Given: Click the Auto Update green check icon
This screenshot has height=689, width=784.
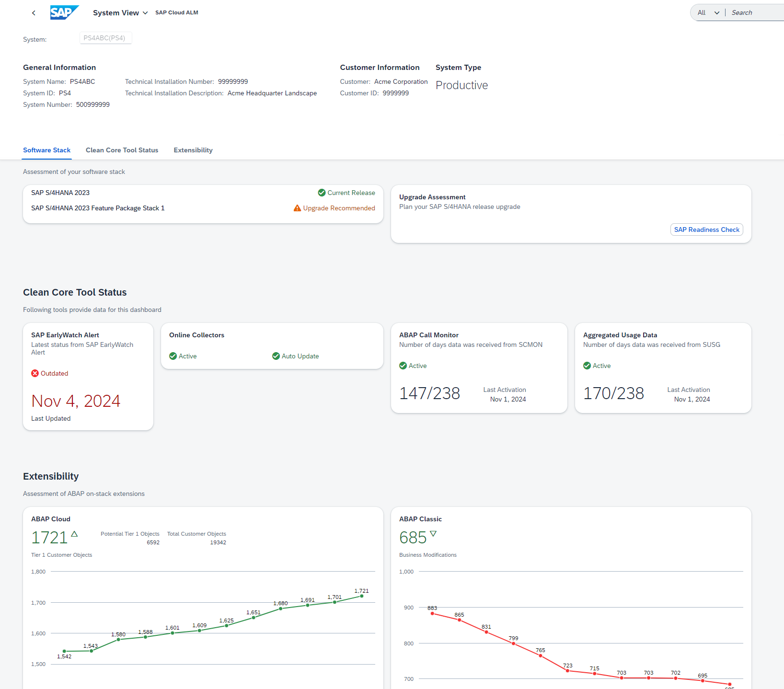Looking at the screenshot, I should 276,356.
